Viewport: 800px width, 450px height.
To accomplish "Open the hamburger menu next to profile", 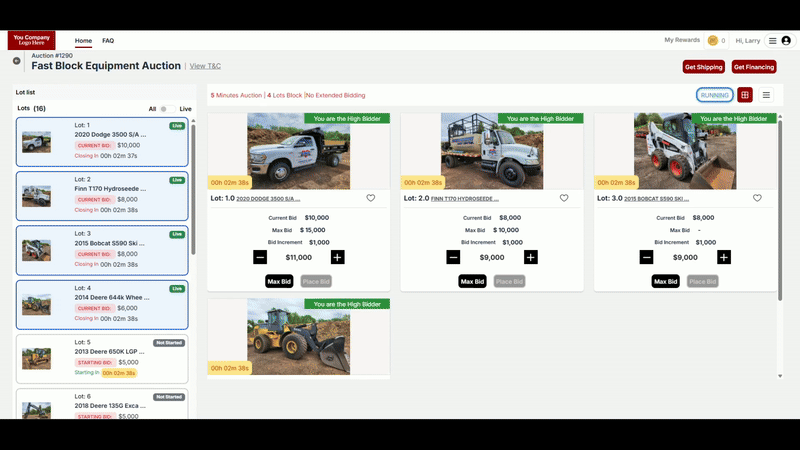I will [772, 41].
